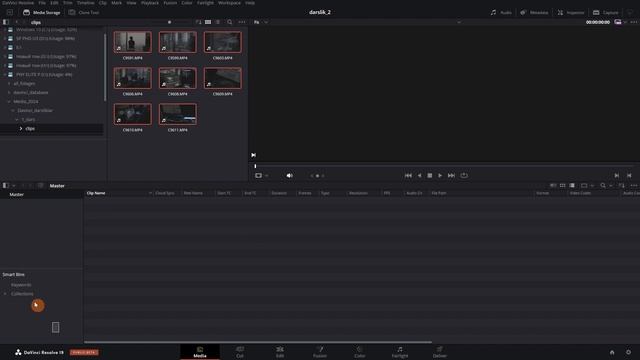Screen dimensions: 640x360
Task: Open the Media Storage panel button
Action: click(42, 13)
